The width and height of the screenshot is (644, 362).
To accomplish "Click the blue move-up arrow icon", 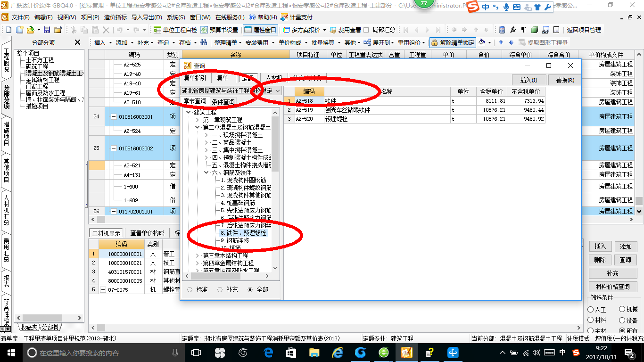I will pos(501,42).
